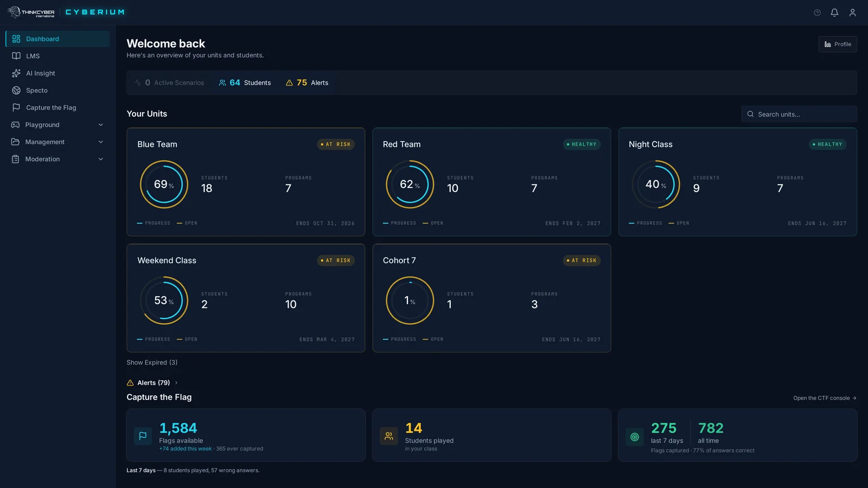Click the Capture the Flag sidebar flag icon
Viewport: 868px width, 488px height.
tap(16, 107)
